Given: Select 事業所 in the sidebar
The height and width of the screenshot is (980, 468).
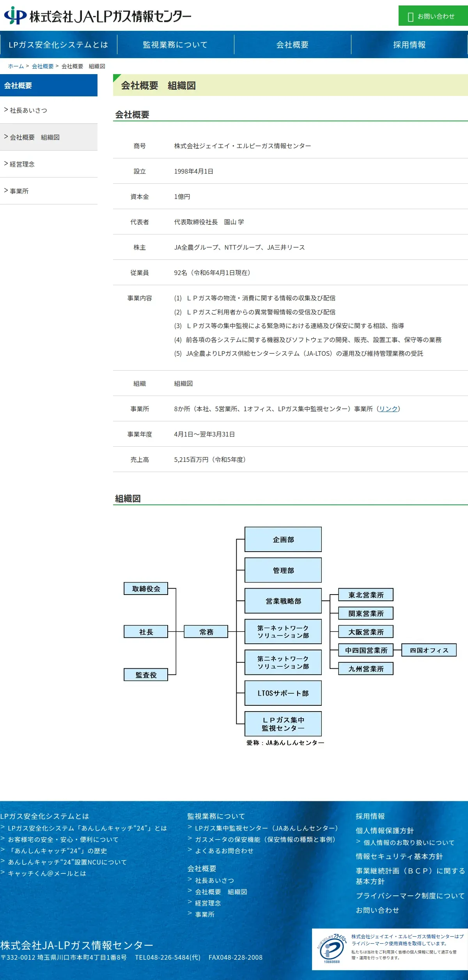Looking at the screenshot, I should point(49,191).
